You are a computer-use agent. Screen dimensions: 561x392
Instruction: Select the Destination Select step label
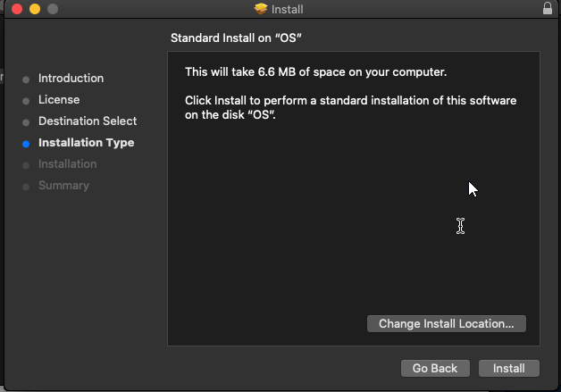tap(88, 121)
